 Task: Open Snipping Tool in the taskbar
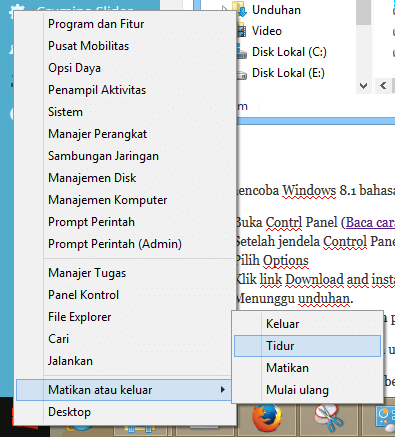(329, 418)
